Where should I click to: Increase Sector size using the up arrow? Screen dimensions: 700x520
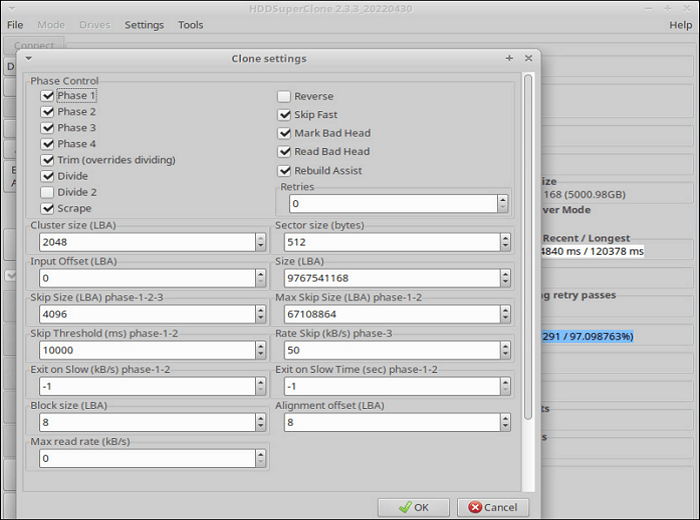click(505, 237)
